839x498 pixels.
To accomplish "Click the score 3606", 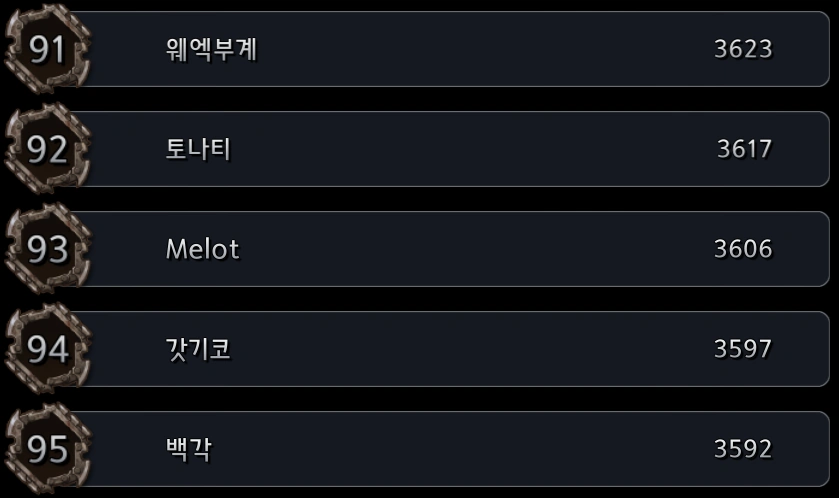I will pyautogui.click(x=743, y=249).
